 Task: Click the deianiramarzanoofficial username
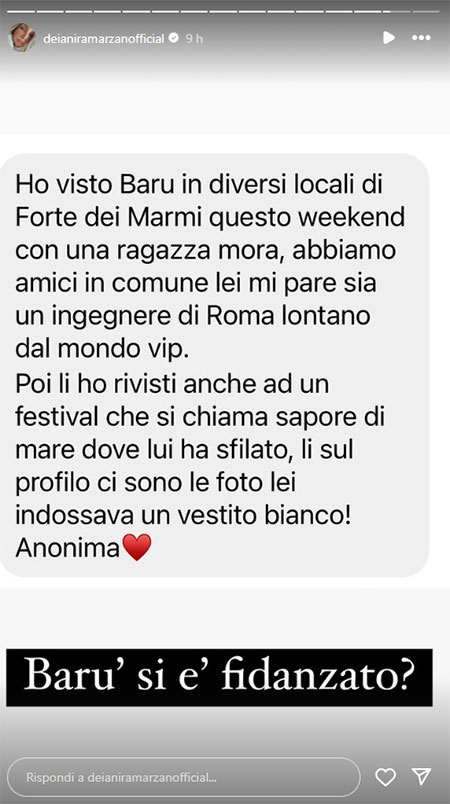[x=104, y=38]
